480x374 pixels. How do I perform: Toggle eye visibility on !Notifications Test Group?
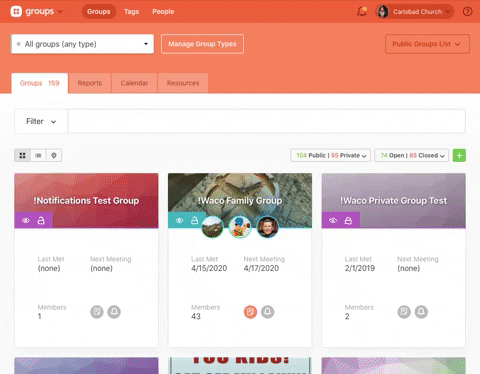pos(26,220)
